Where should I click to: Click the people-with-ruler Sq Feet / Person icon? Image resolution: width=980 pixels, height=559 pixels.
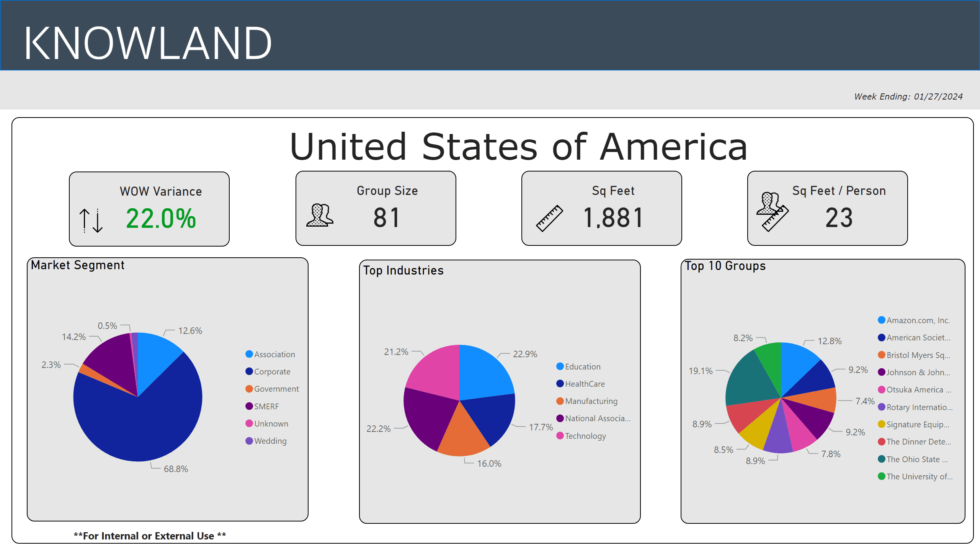point(772,211)
